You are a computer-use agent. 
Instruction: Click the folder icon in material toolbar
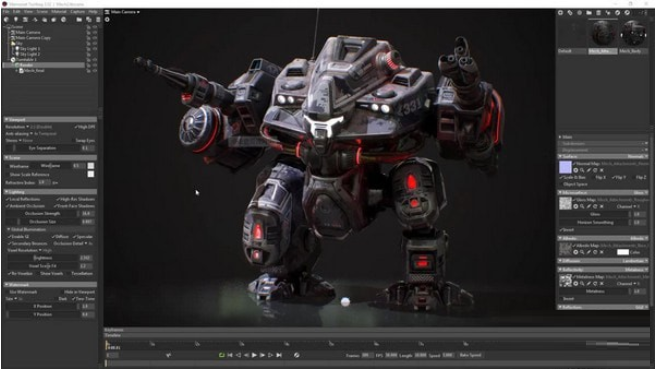589,13
